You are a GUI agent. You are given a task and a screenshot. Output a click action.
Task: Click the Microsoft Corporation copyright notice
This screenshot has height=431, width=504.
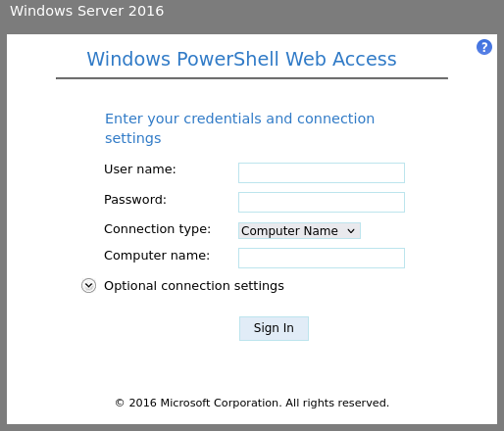click(x=252, y=403)
